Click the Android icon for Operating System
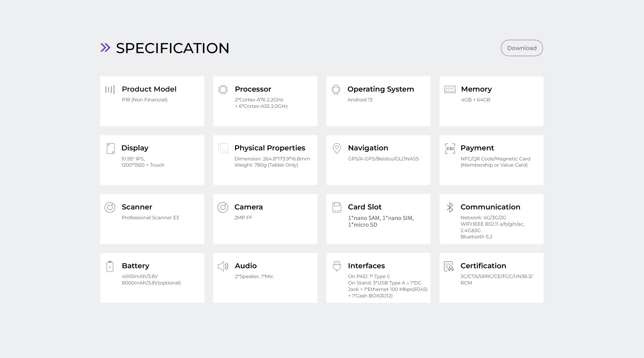Viewport: 644px width, 358px height. [336, 89]
